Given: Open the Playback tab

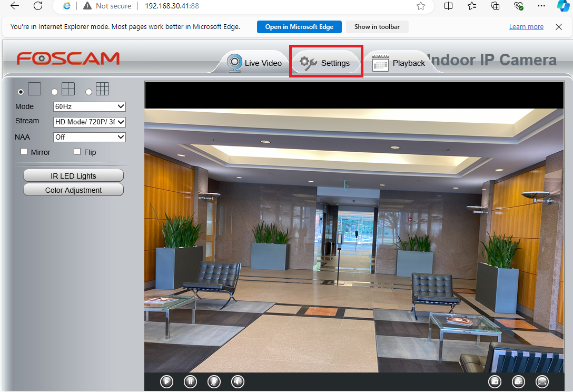Looking at the screenshot, I should click(399, 63).
